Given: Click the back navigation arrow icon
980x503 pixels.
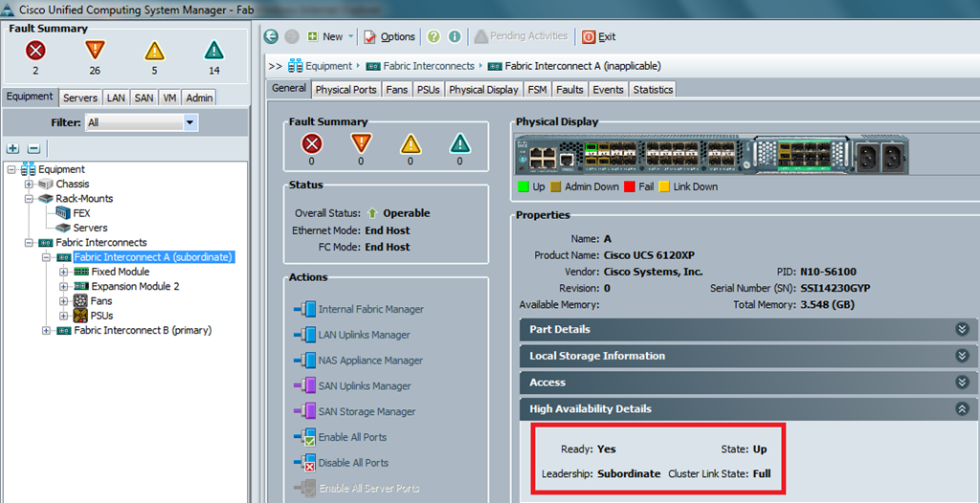Looking at the screenshot, I should [271, 36].
